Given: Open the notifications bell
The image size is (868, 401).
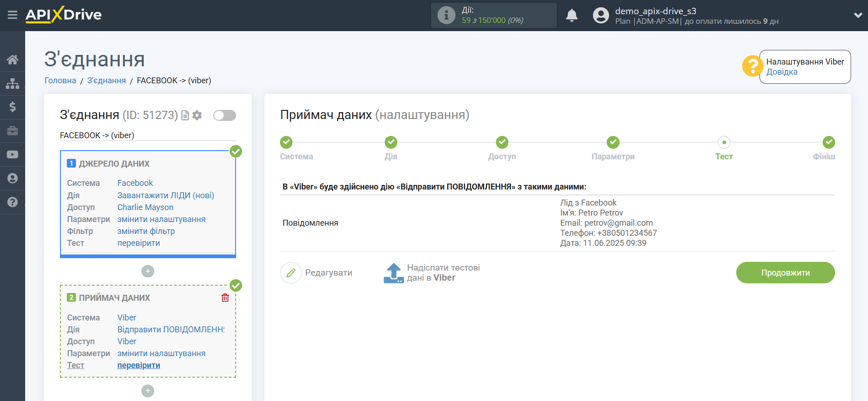Looking at the screenshot, I should point(571,16).
